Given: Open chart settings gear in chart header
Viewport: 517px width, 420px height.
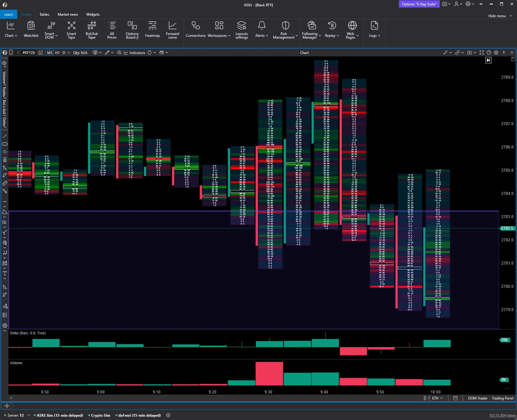Looking at the screenshot, I should (496, 52).
